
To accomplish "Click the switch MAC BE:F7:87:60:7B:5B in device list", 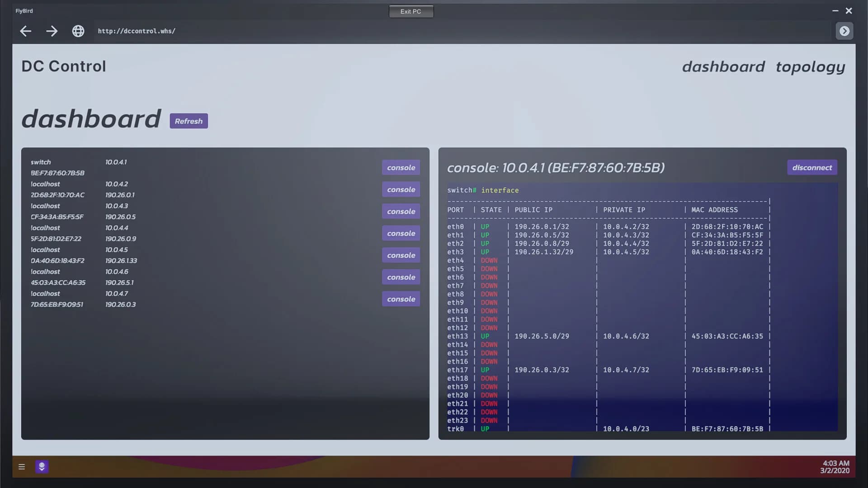I will click(x=57, y=173).
